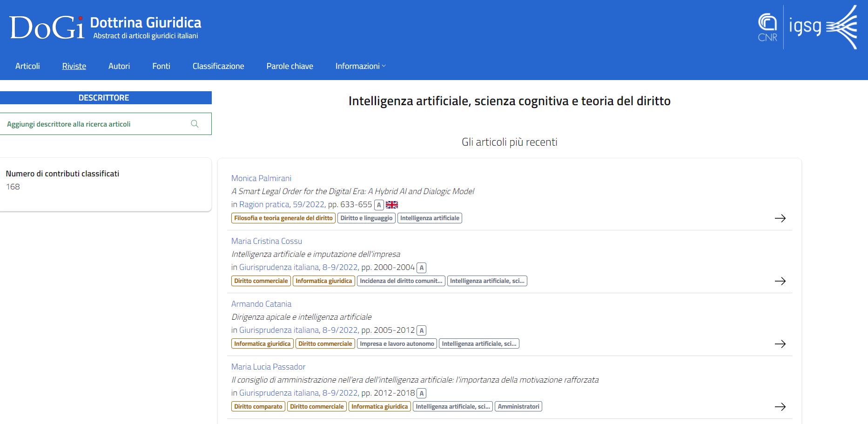Expand the Informazioni dropdown menu
This screenshot has width=868, height=424.
(360, 66)
